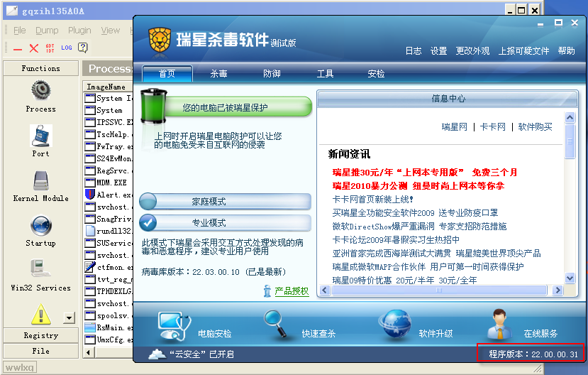Open the Plugin menu
This screenshot has height=375, width=588.
click(79, 31)
